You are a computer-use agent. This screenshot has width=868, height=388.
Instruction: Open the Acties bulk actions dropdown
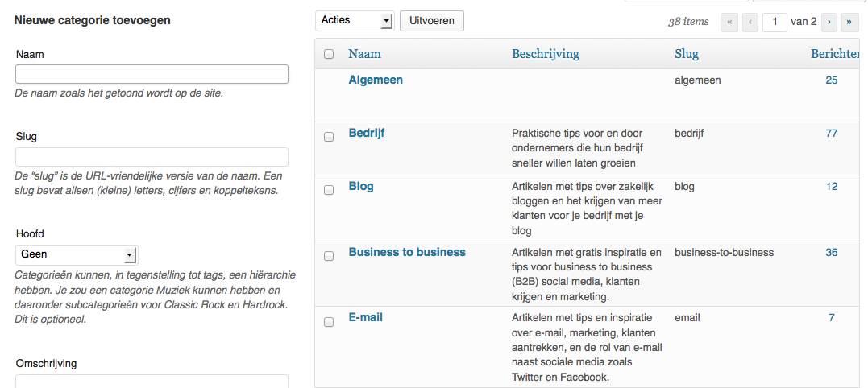354,20
